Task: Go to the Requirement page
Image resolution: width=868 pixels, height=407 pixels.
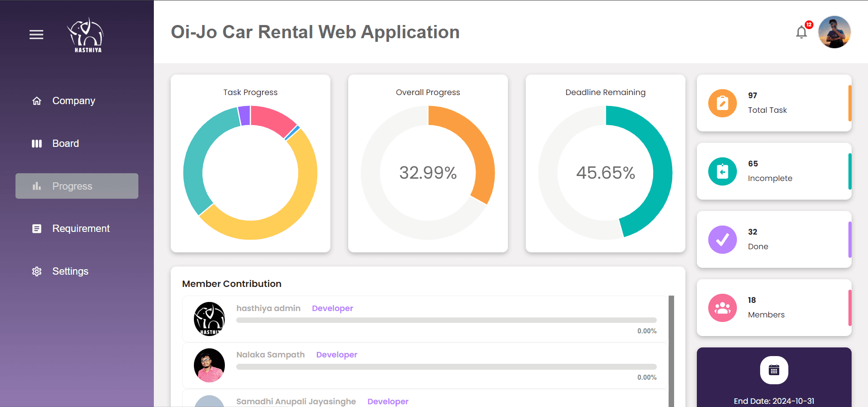Action: pyautogui.click(x=81, y=229)
